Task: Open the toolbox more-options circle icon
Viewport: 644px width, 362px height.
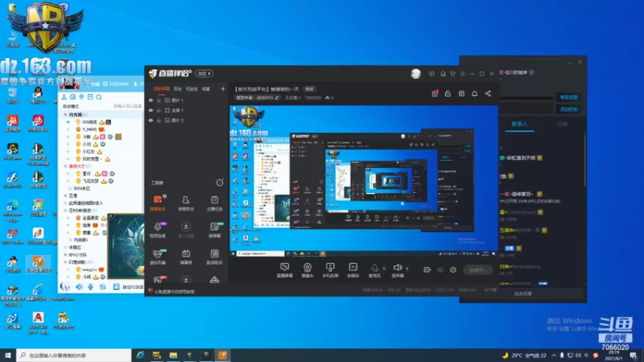Action: pos(220,183)
